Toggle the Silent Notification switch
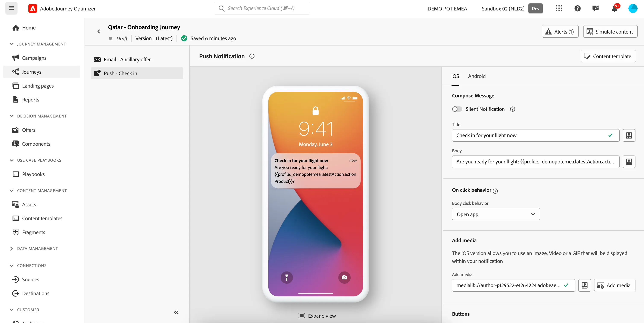This screenshot has height=323, width=644. coord(457,109)
